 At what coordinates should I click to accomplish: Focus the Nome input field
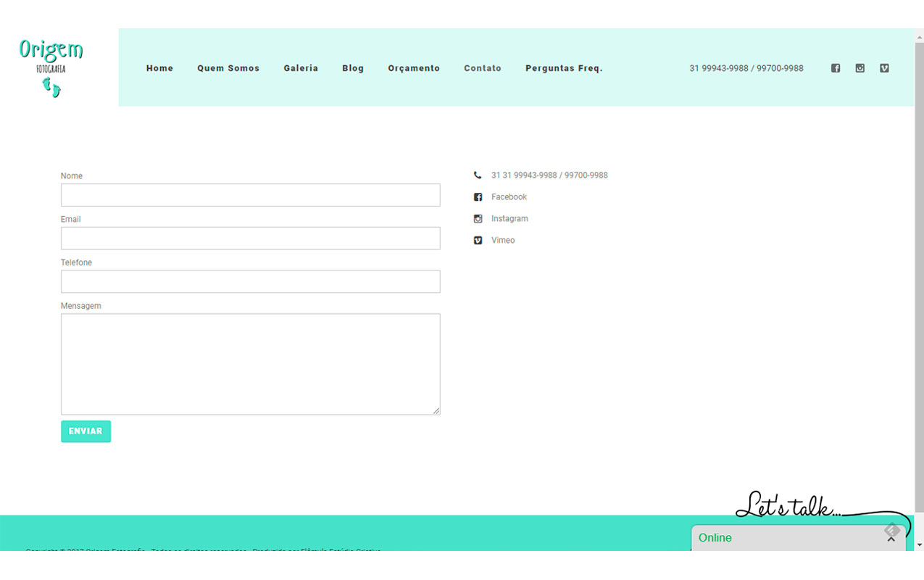click(x=250, y=195)
